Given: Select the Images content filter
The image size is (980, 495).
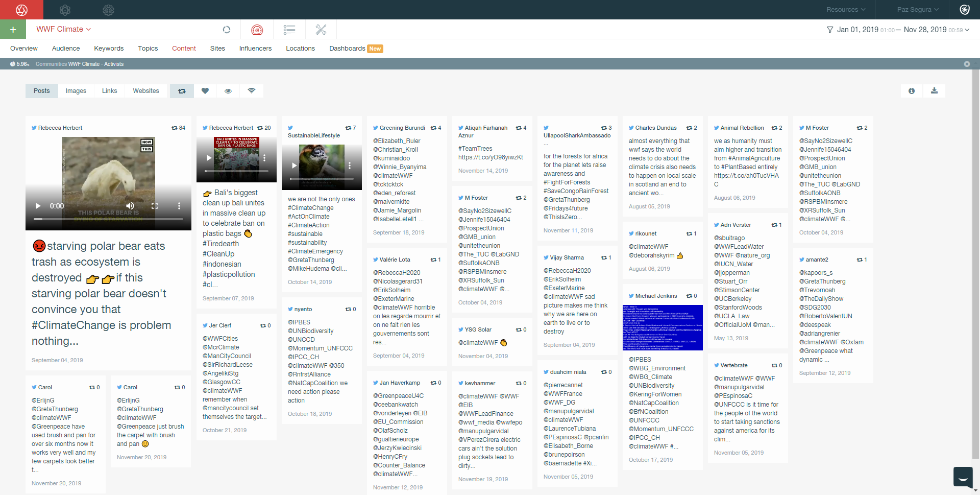Looking at the screenshot, I should (76, 91).
